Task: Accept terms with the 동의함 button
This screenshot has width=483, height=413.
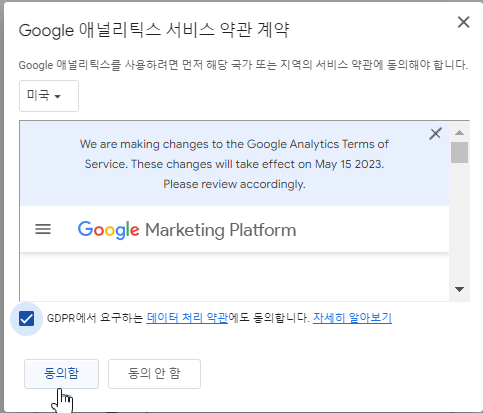Action: coord(61,374)
